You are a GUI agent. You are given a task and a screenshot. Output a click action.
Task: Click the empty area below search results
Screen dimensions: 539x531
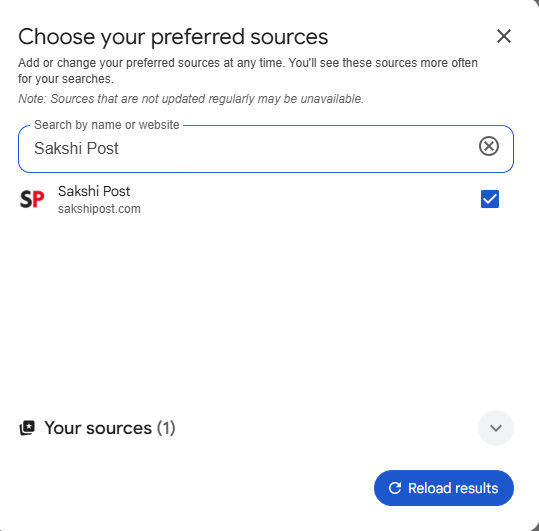[266, 309]
